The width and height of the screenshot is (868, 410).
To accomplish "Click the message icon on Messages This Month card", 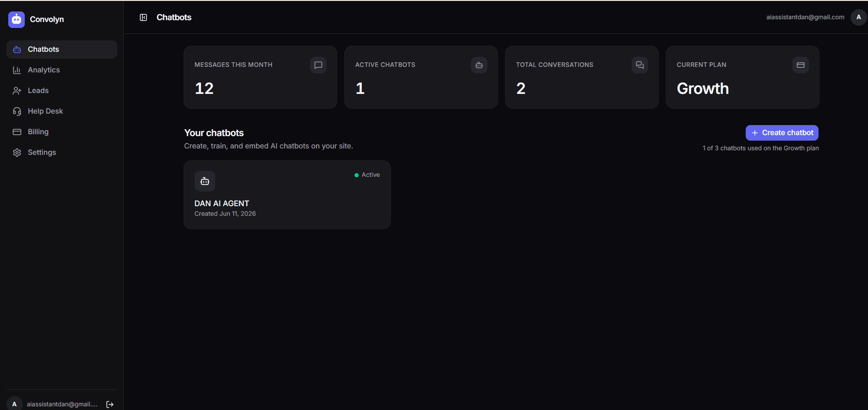I will 318,65.
